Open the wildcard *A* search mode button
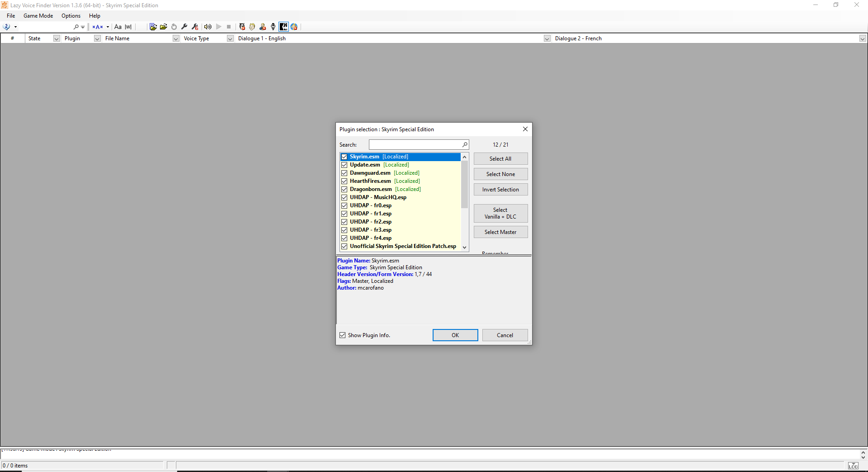The image size is (868, 472). click(x=98, y=27)
